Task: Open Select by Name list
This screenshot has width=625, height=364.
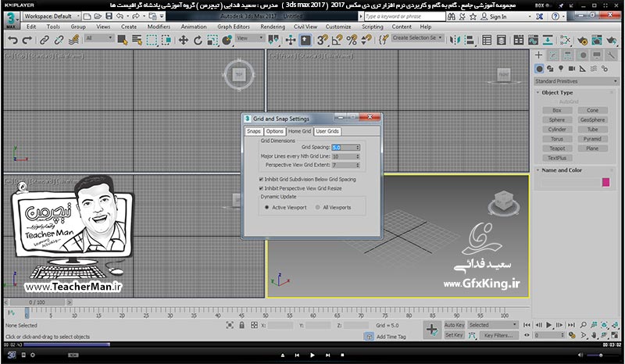Action: click(x=137, y=40)
